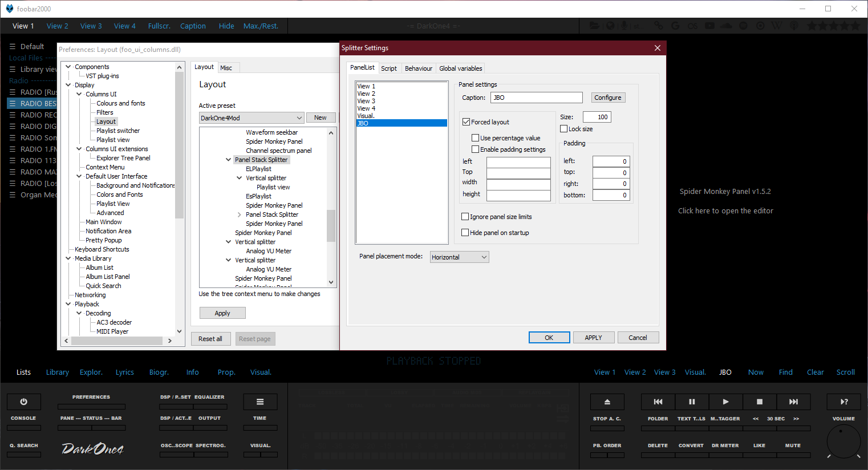Click the random play question-mark icon
This screenshot has width=868, height=470.
click(x=843, y=402)
